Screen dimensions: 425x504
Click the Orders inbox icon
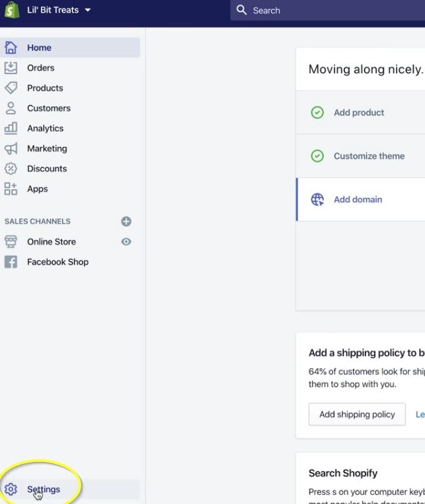[11, 68]
